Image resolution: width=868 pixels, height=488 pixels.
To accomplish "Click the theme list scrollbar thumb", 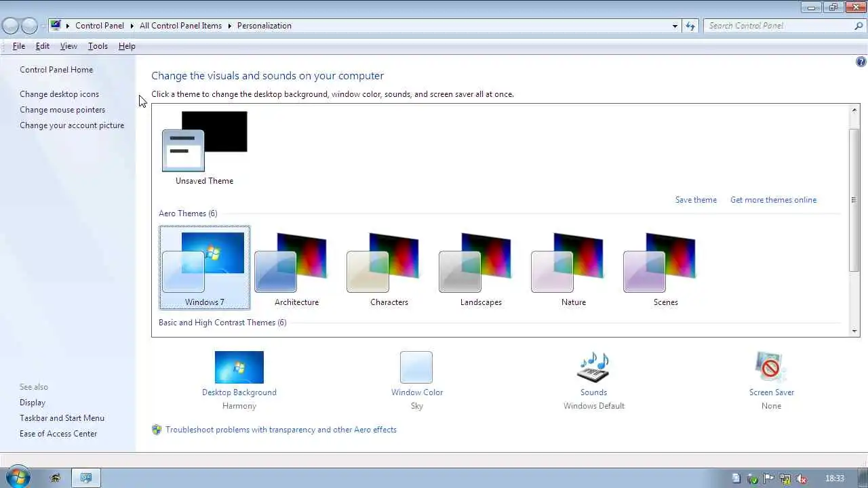I will pyautogui.click(x=854, y=199).
